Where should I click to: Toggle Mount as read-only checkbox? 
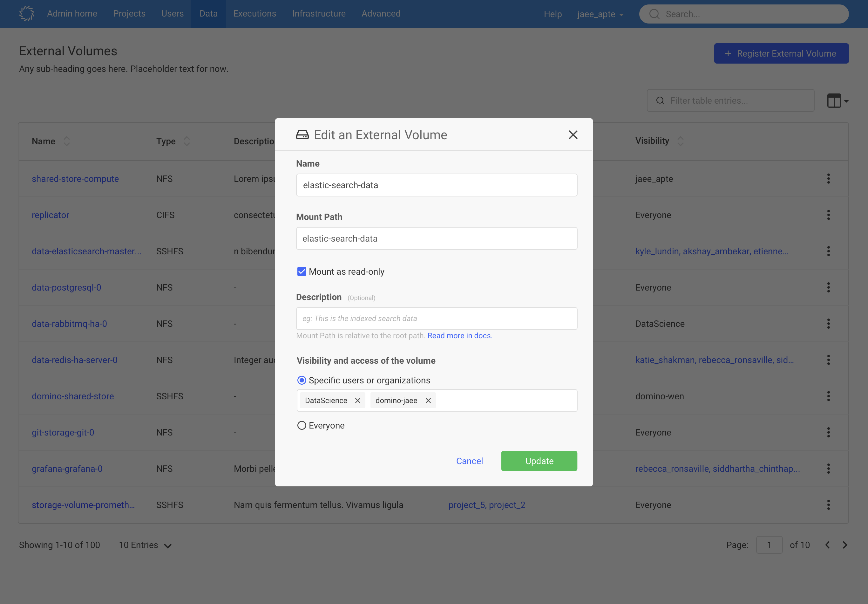pyautogui.click(x=302, y=271)
